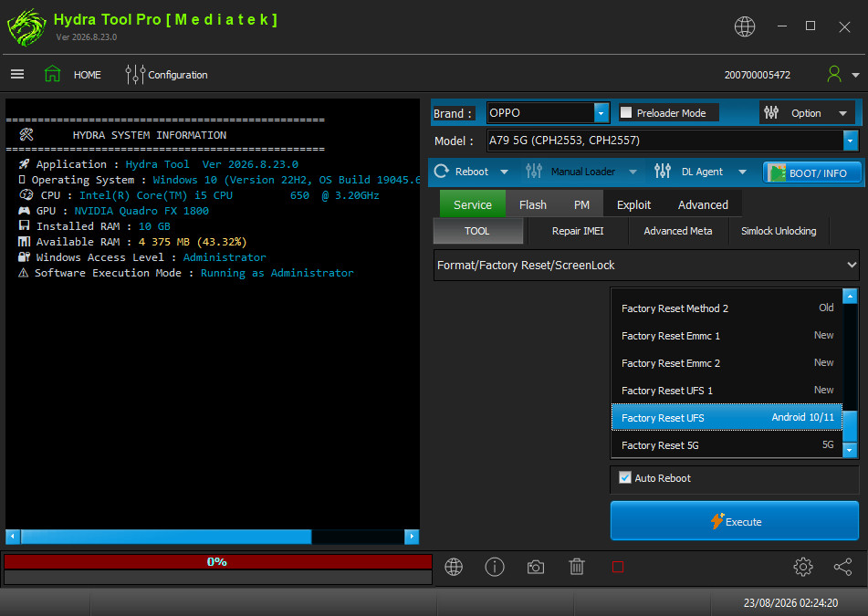Switch to the PM tab
Screen dimensions: 868x616
pyautogui.click(x=581, y=204)
